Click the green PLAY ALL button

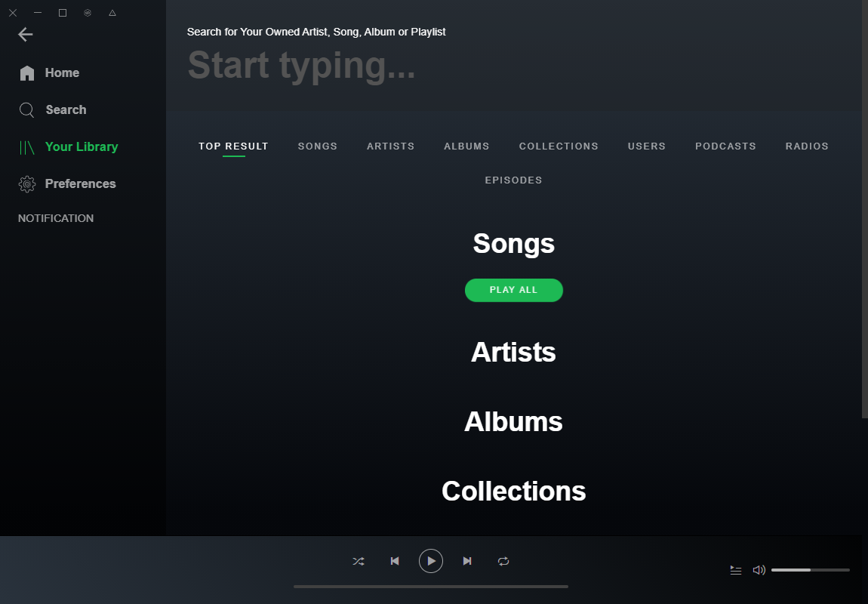tap(514, 290)
